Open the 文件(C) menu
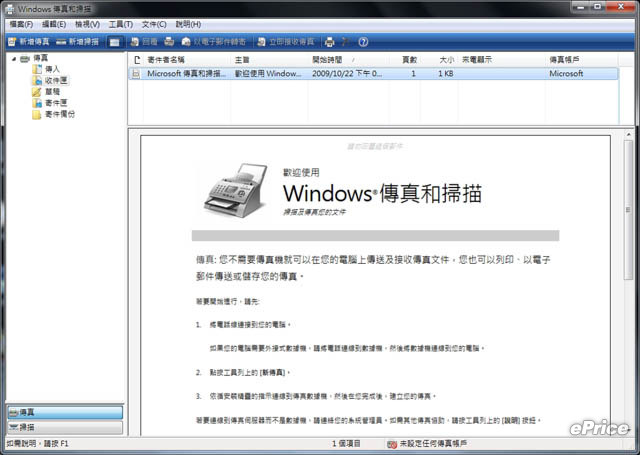Image resolution: width=640 pixels, height=455 pixels. point(154,24)
